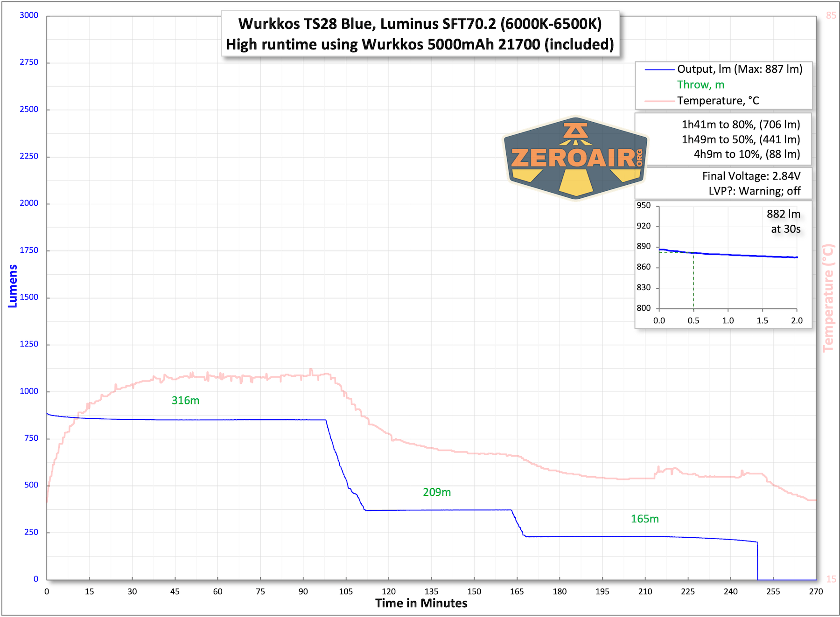Click the inset chart 800 axis label
The height and width of the screenshot is (617, 840).
pyautogui.click(x=644, y=308)
